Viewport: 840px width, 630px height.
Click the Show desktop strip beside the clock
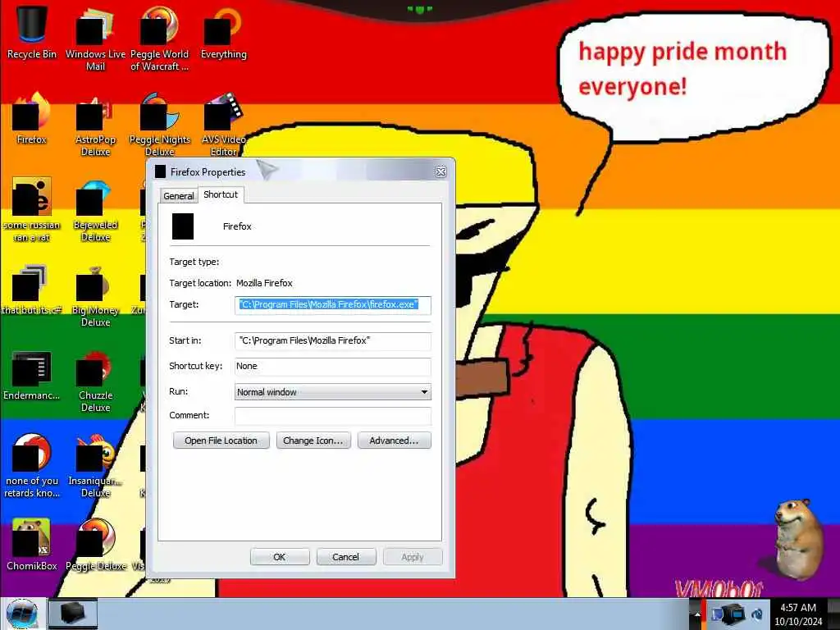click(x=833, y=614)
